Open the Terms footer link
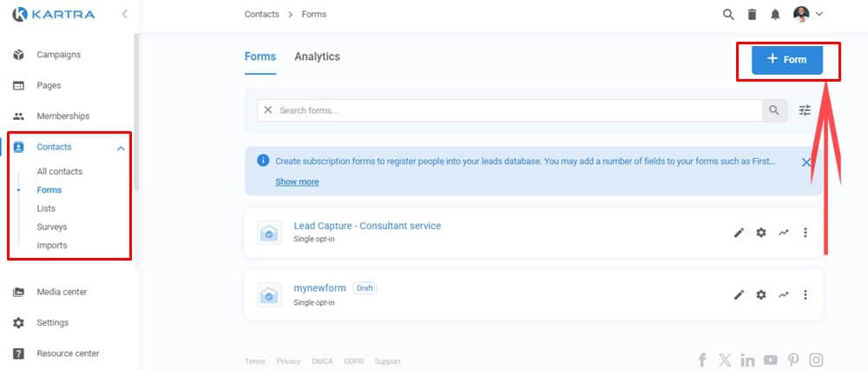This screenshot has height=370, width=868. pos(254,361)
